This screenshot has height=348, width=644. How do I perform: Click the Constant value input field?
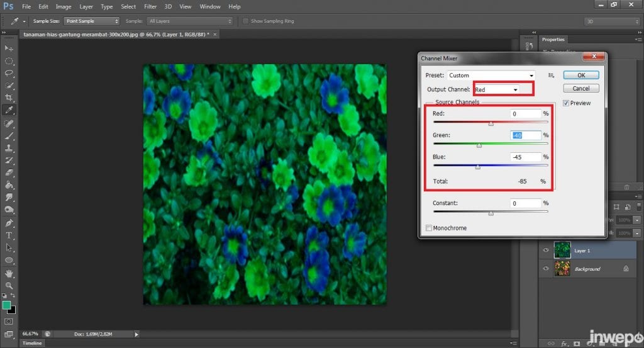coord(526,204)
